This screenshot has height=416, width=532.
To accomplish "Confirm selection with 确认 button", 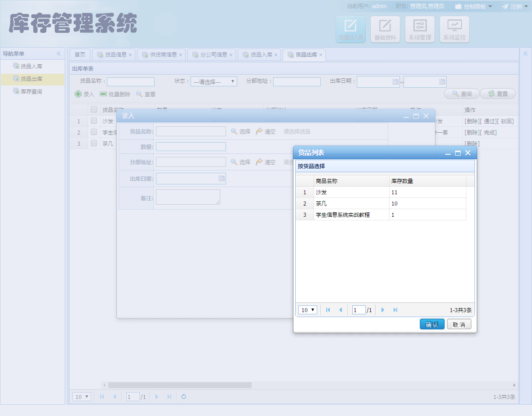I will click(x=432, y=324).
